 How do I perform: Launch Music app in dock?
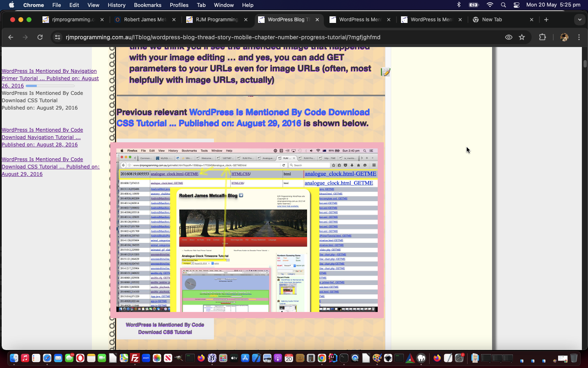(25, 358)
